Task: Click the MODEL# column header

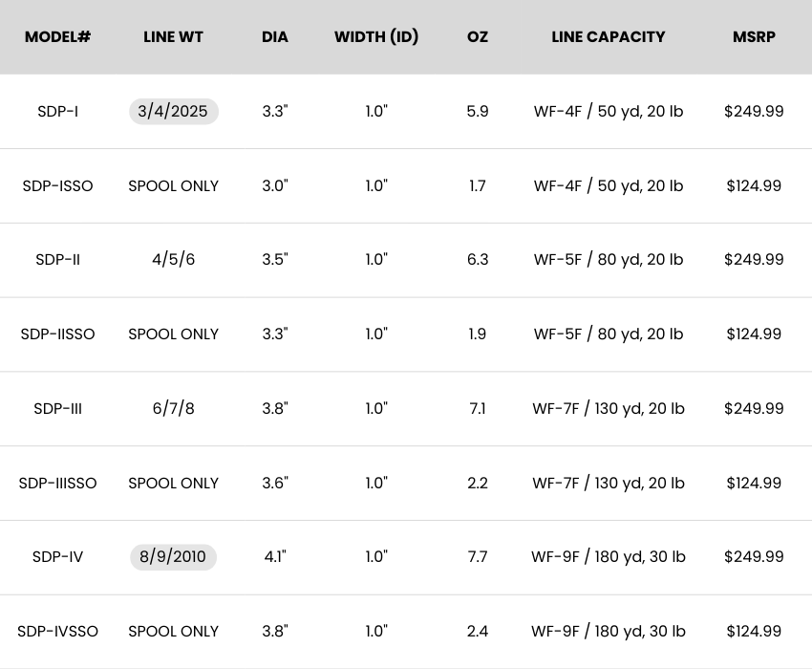Action: pyautogui.click(x=57, y=37)
